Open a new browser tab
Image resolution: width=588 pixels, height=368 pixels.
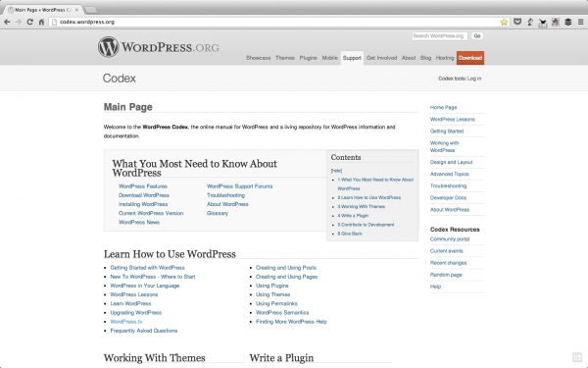(91, 10)
